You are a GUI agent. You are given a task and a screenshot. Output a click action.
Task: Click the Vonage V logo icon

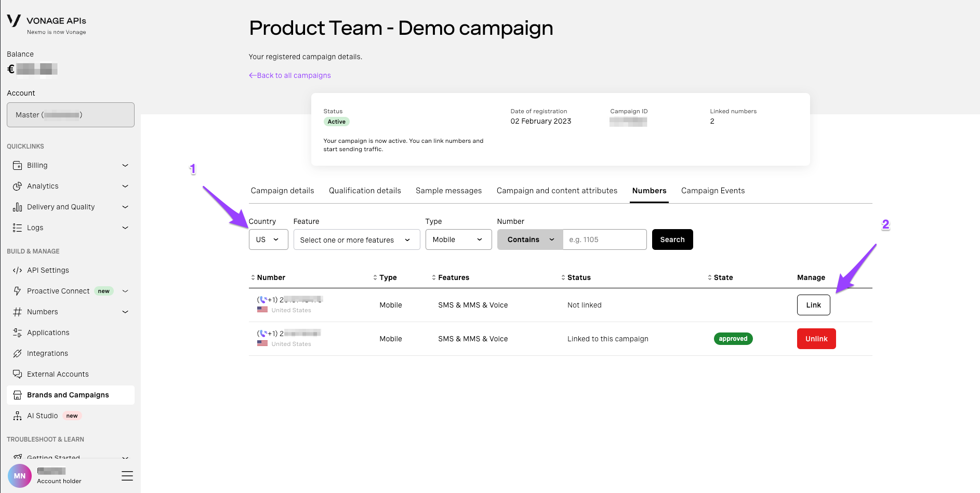pos(14,21)
